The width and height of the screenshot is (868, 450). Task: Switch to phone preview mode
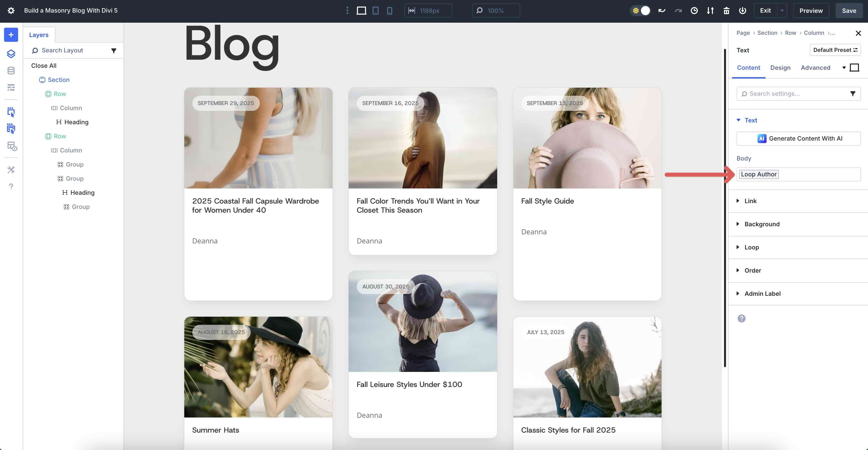pos(389,11)
